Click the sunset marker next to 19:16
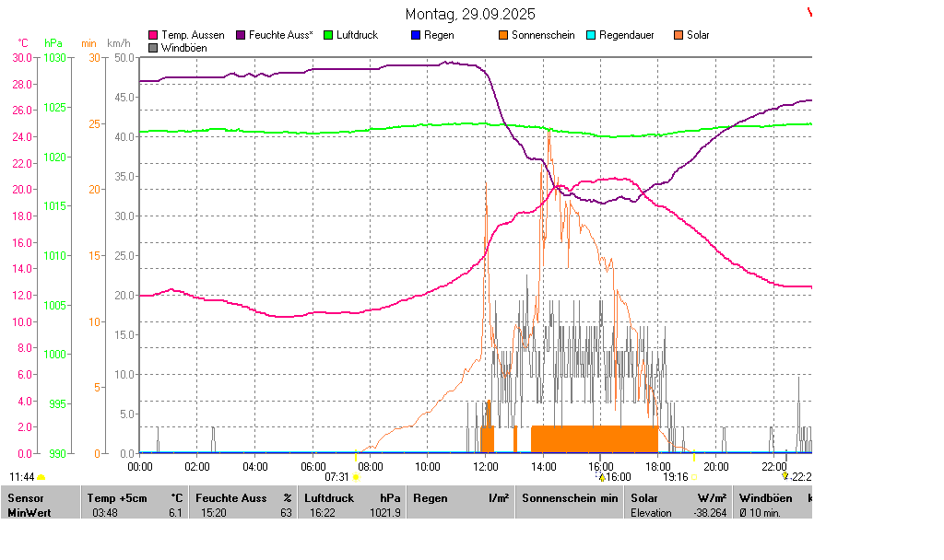Viewport: 944px width, 560px height. pos(694,477)
